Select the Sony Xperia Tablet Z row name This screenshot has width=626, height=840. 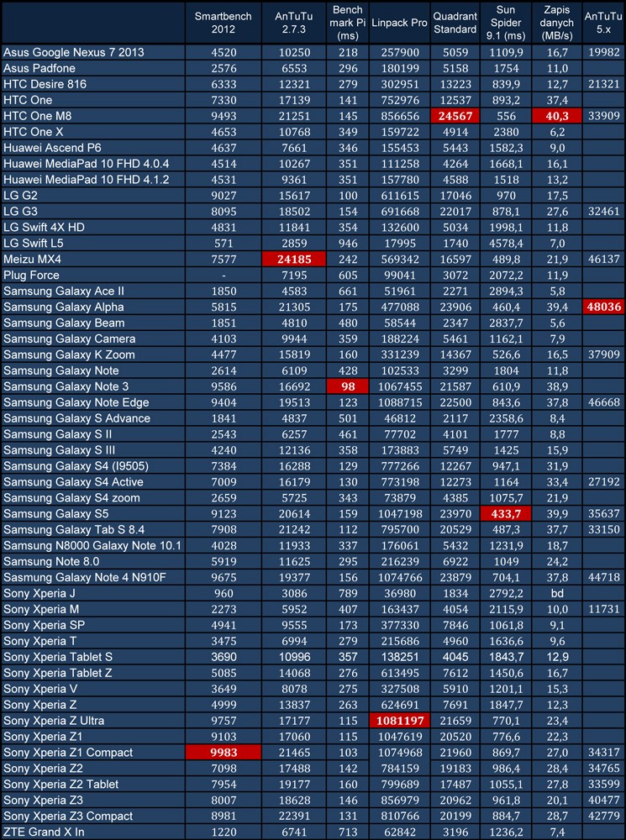pyautogui.click(x=57, y=673)
